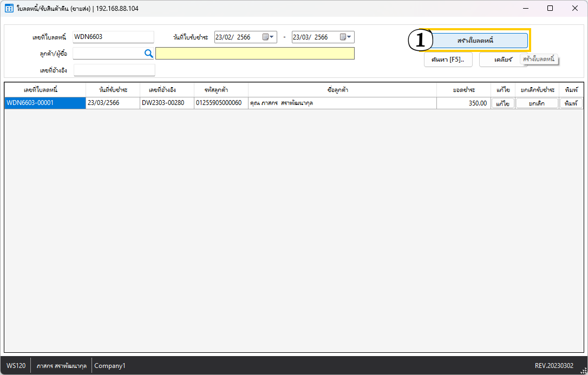Open the start date calendar picker
Screen dimensions: 588x375
(x=268, y=37)
